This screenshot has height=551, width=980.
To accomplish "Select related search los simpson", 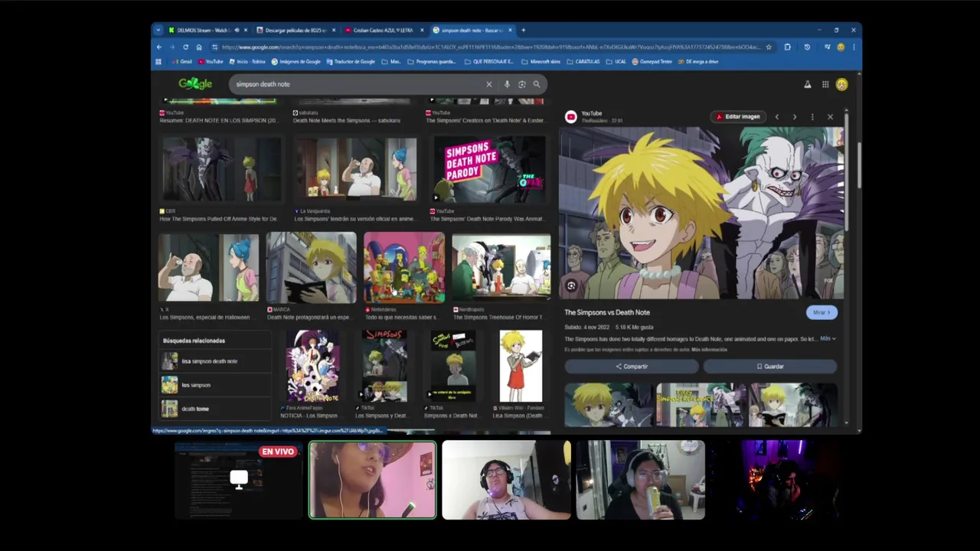I will click(214, 385).
